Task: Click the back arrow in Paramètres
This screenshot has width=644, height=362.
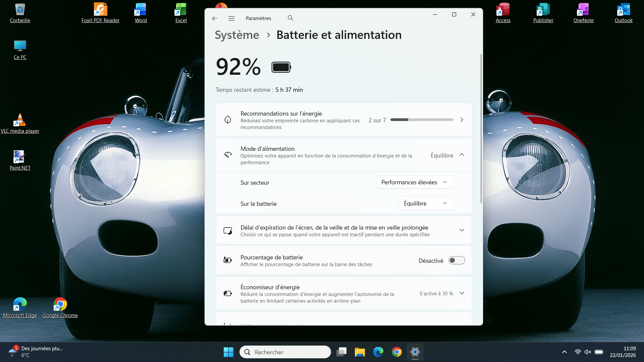Action: 215,18
